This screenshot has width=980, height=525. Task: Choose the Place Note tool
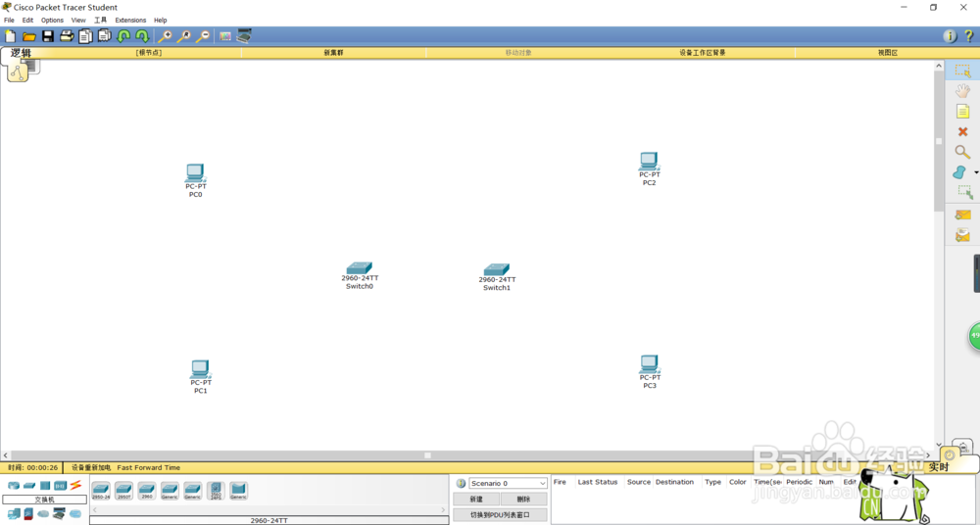click(x=962, y=112)
